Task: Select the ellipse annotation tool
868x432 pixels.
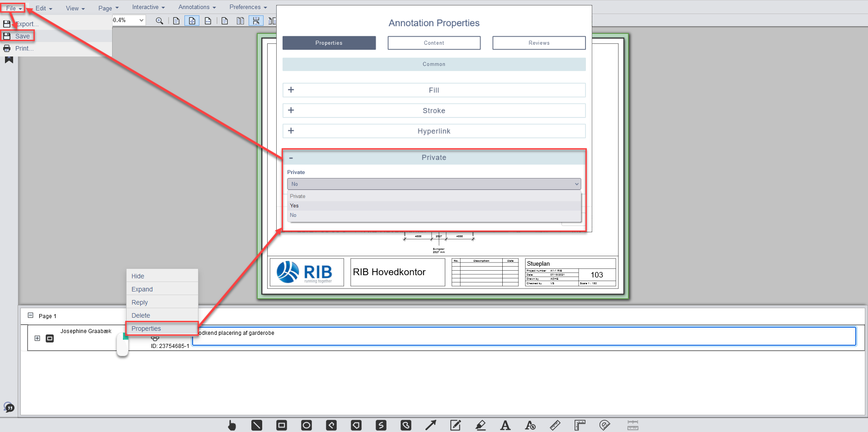Action: click(307, 425)
